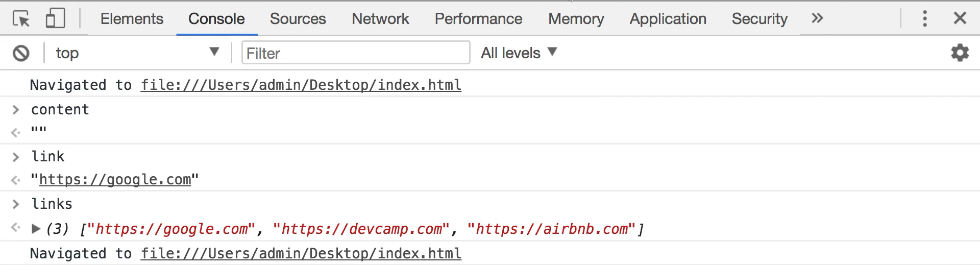Go to the Application tab
This screenshot has height=265, width=980.
[668, 19]
